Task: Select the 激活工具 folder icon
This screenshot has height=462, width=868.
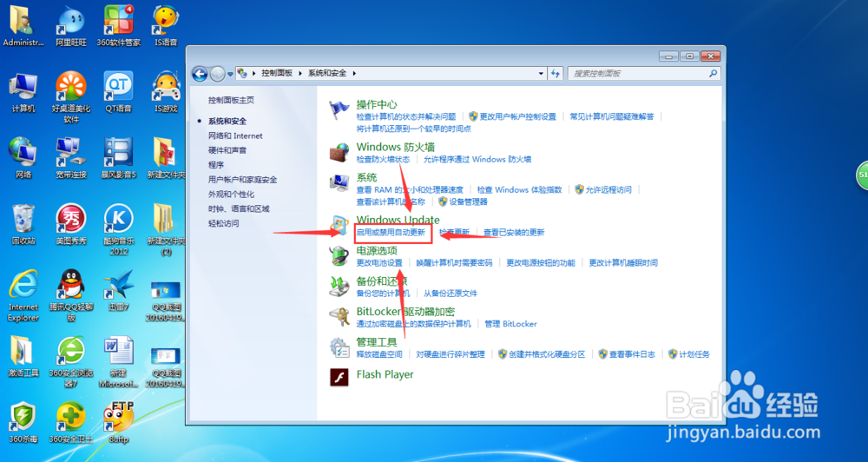Action: tap(23, 357)
